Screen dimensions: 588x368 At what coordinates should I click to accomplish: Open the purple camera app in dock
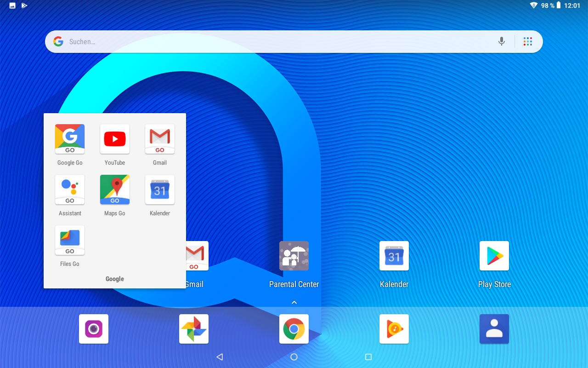(94, 329)
